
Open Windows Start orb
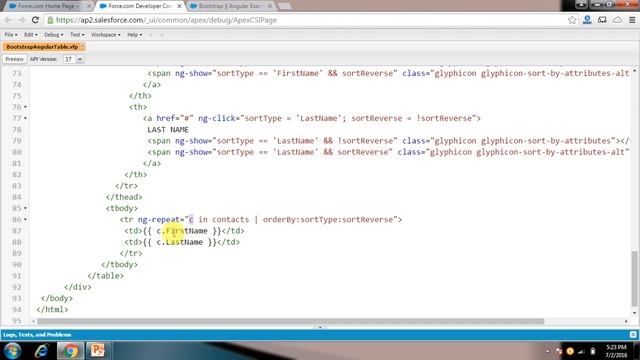pos(12,351)
